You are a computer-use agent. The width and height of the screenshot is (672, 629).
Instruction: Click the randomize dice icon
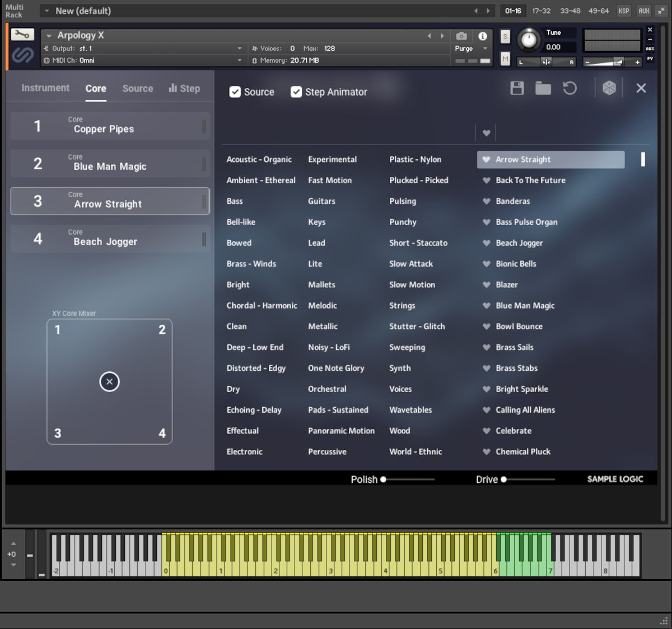coord(609,88)
